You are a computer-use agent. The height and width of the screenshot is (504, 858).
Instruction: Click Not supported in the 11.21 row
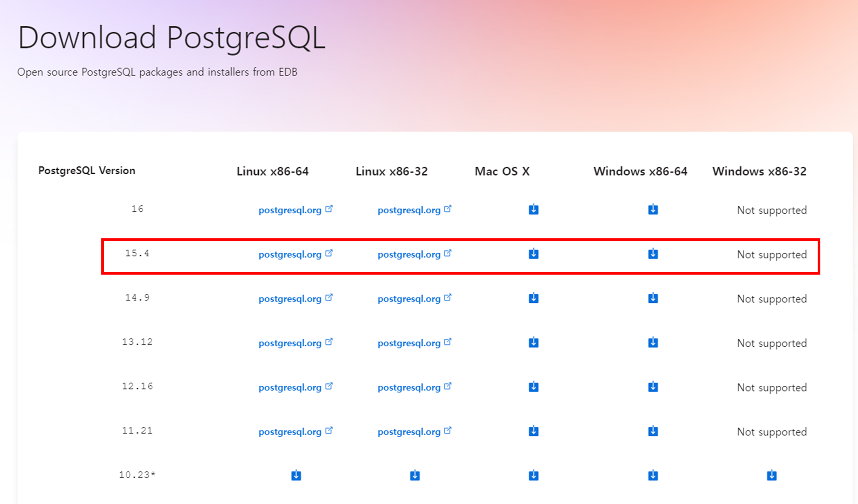coord(771,432)
